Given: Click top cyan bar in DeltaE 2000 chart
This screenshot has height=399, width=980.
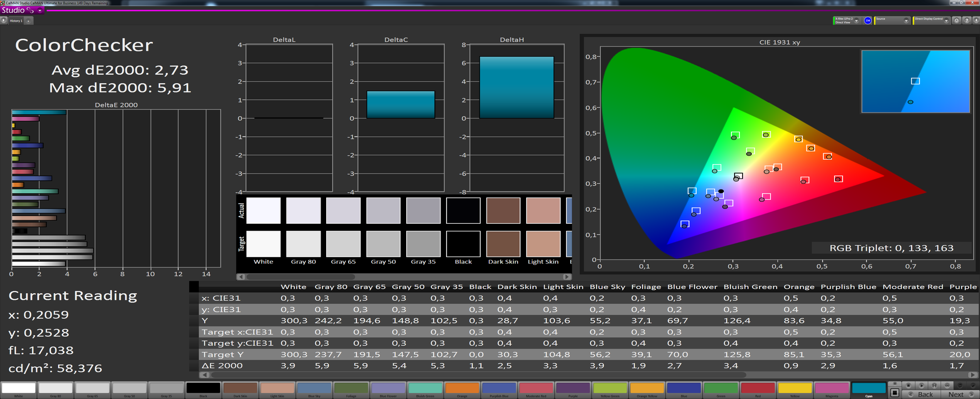Looking at the screenshot, I should tap(39, 112).
